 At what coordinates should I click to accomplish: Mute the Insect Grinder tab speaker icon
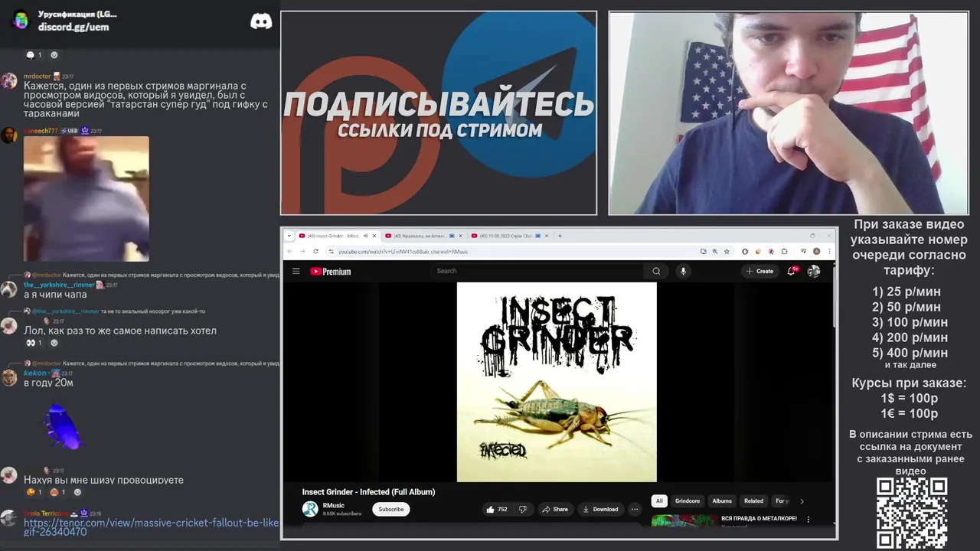pos(365,236)
